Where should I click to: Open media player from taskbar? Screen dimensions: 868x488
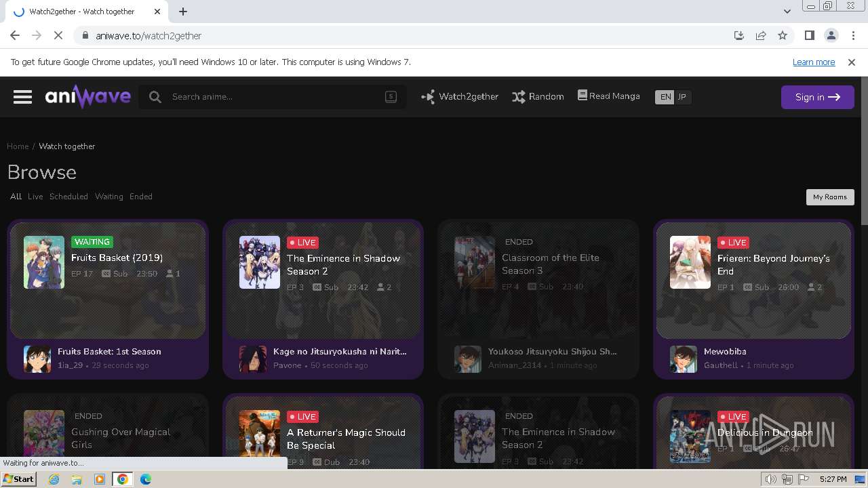pos(100,479)
